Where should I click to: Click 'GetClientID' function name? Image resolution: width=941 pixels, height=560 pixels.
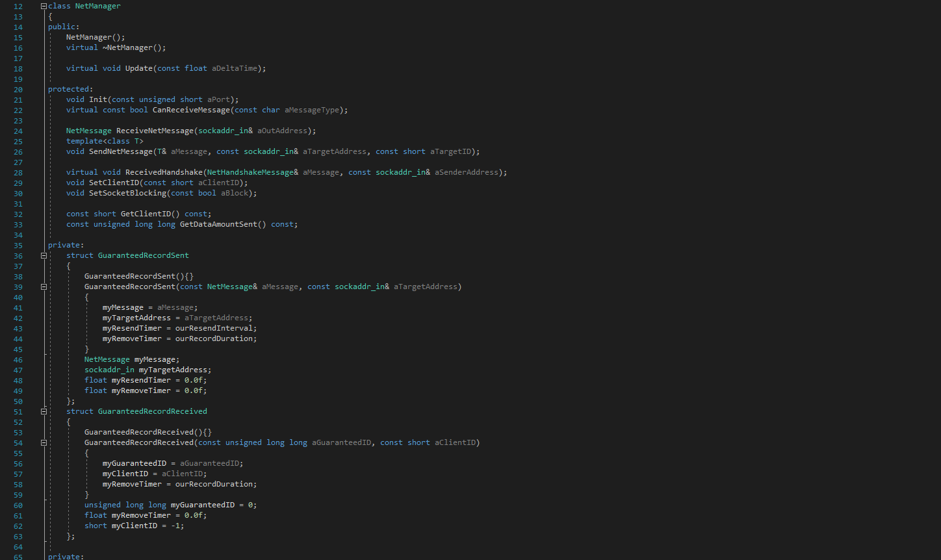146,214
